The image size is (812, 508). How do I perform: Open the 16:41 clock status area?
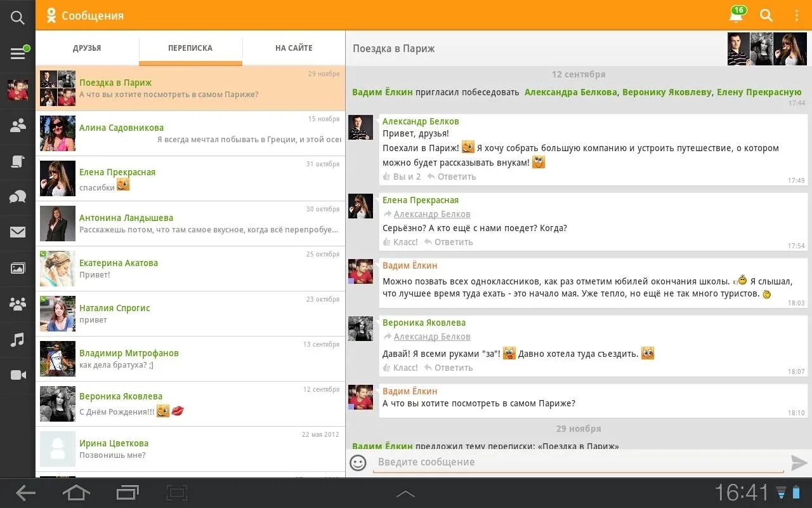pyautogui.click(x=742, y=493)
